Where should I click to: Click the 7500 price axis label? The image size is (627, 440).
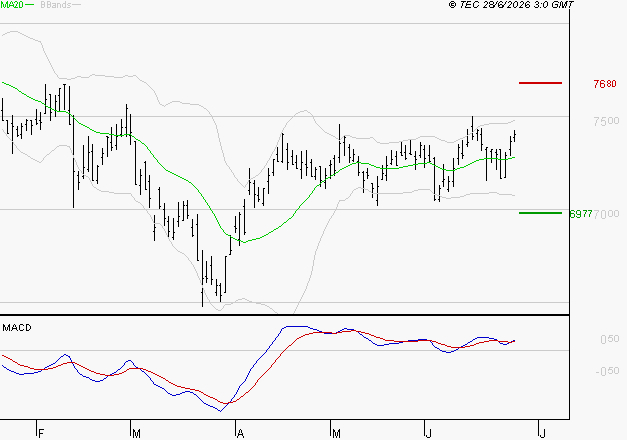click(606, 121)
